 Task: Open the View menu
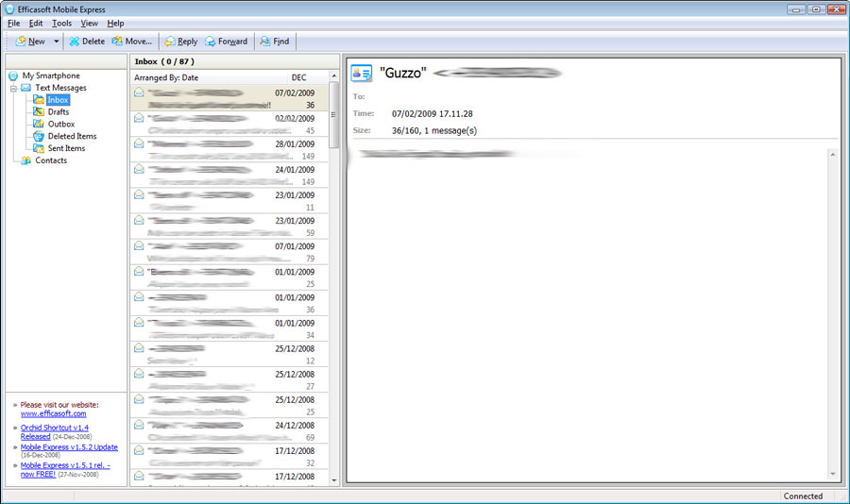89,23
